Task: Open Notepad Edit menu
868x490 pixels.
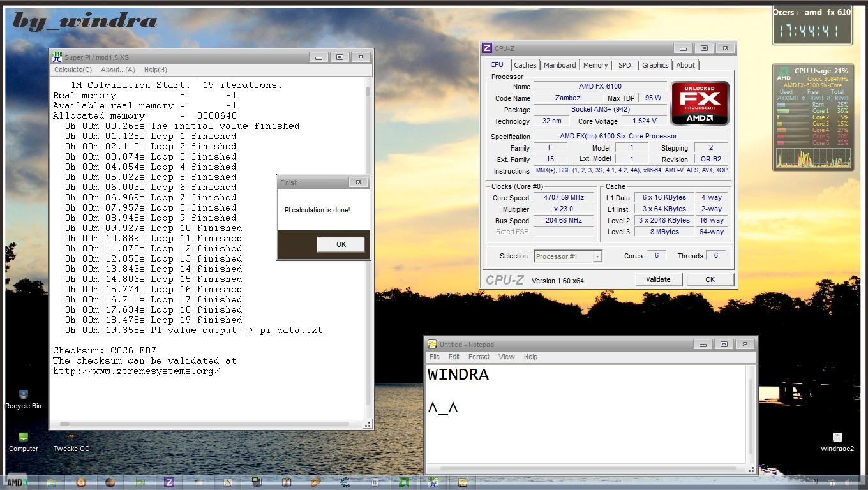Action: coord(454,357)
